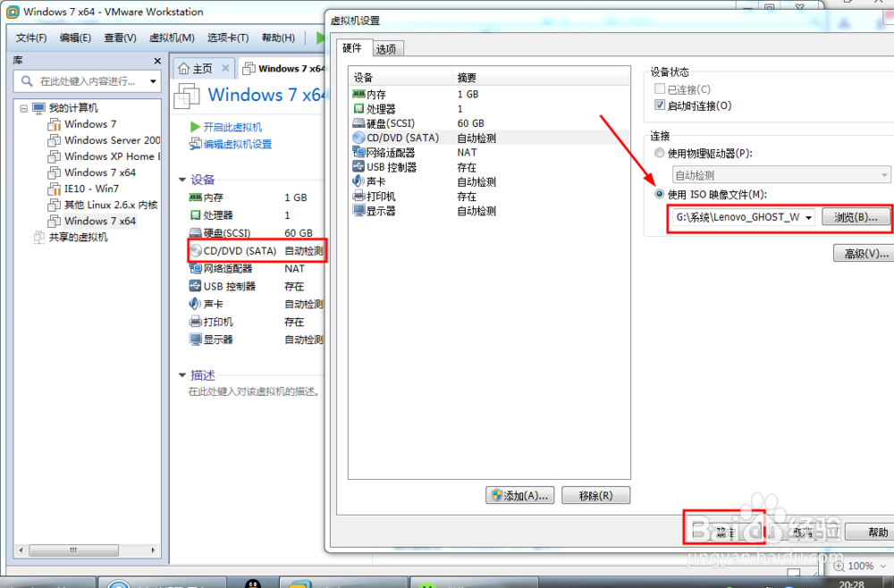Collapse the 我的计算机 tree node

pyautogui.click(x=23, y=108)
